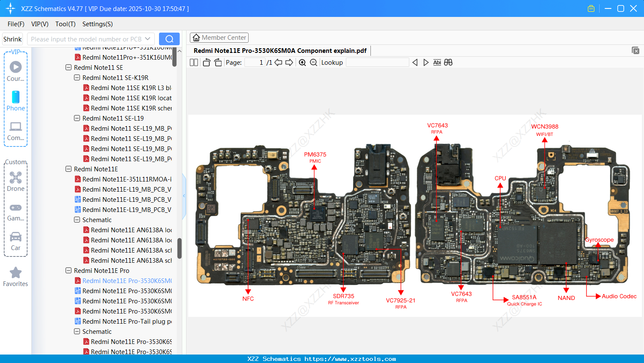Open the Settings(S) menu
Screen dimensions: 644x363
tap(97, 24)
